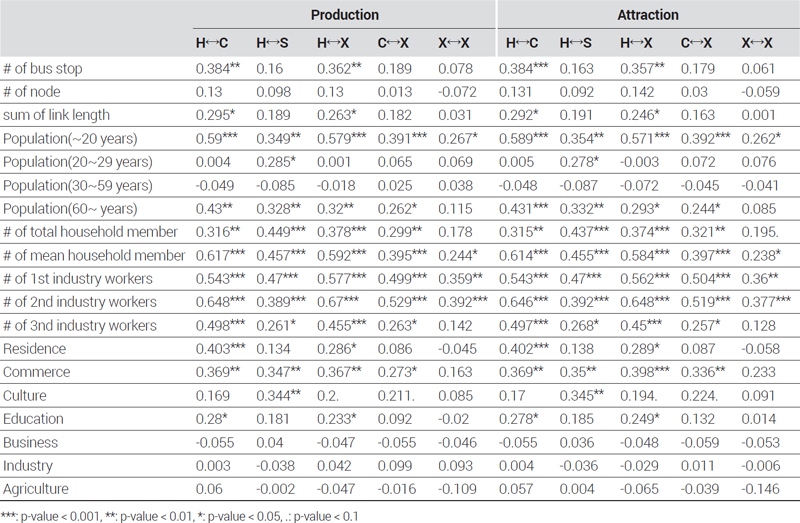This screenshot has height=523, width=800.
Task: Select '# of 2nd industry workers' label
Action: tap(80, 302)
